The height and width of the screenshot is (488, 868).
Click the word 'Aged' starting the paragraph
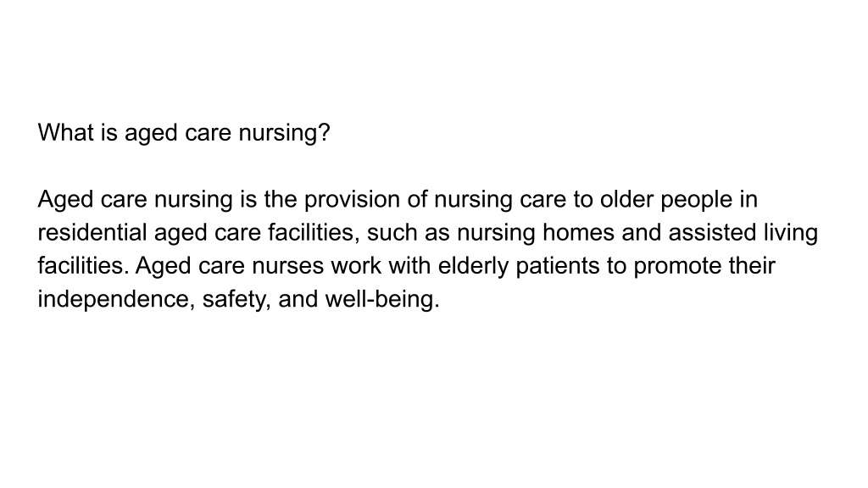click(65, 200)
